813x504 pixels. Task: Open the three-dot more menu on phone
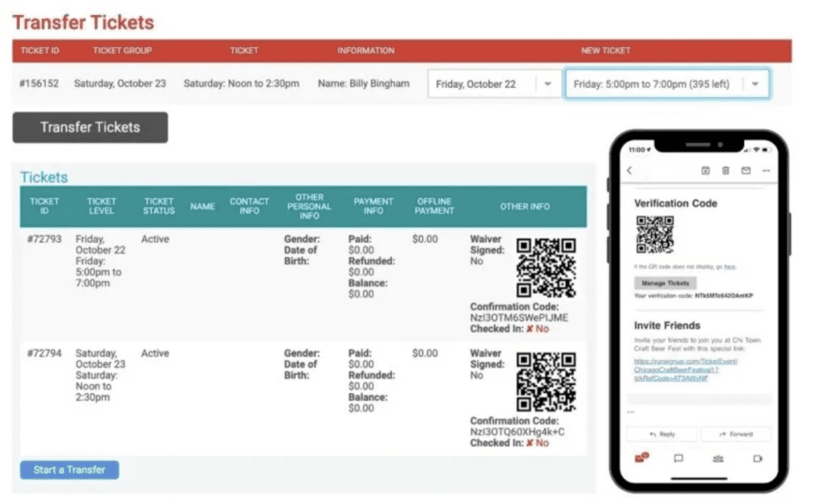[766, 171]
